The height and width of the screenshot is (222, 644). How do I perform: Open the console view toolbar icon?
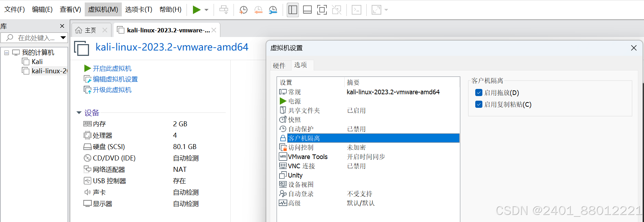tap(356, 10)
